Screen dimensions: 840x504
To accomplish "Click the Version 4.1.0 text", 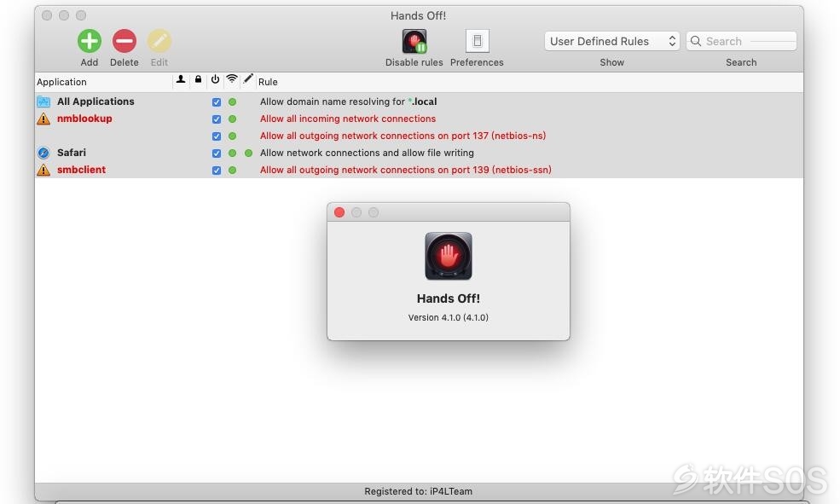I will click(449, 317).
